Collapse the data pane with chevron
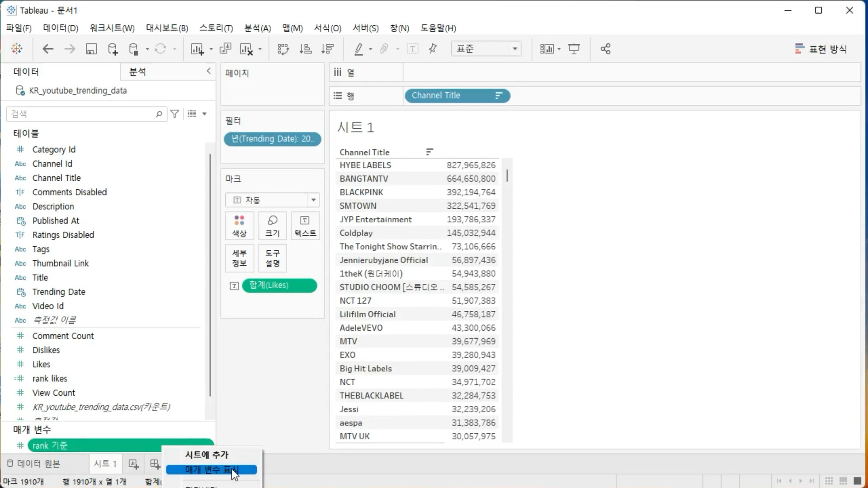The height and width of the screenshot is (488, 868). pyautogui.click(x=208, y=71)
